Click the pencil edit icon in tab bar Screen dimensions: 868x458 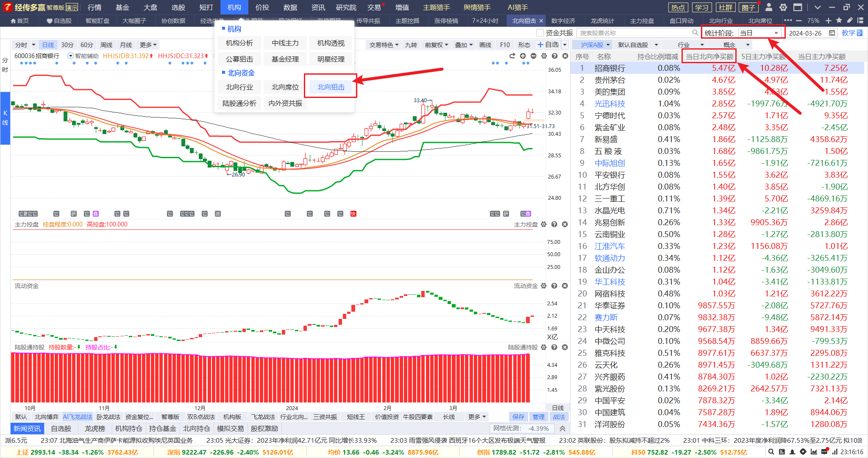point(850,20)
